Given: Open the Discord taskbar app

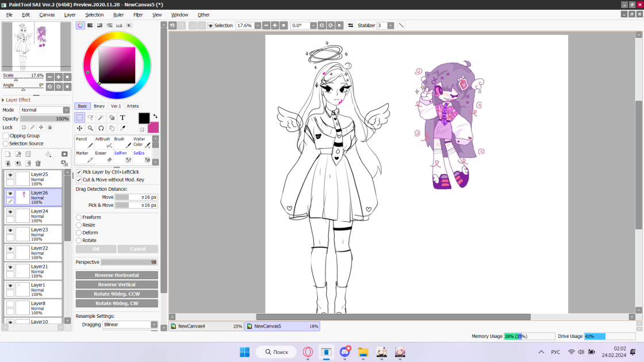Looking at the screenshot, I should pyautogui.click(x=345, y=352).
